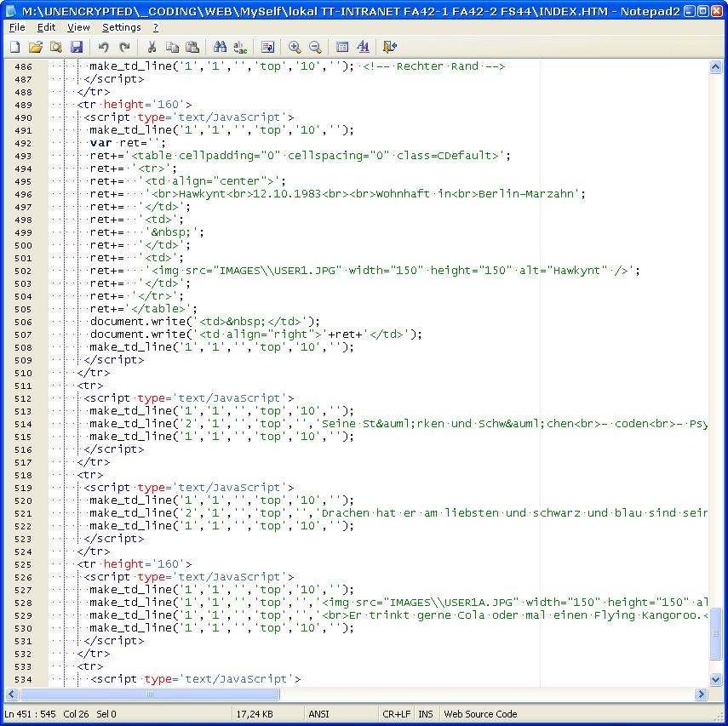Click 'Flying Kangoroo' on line 529

coord(649,615)
